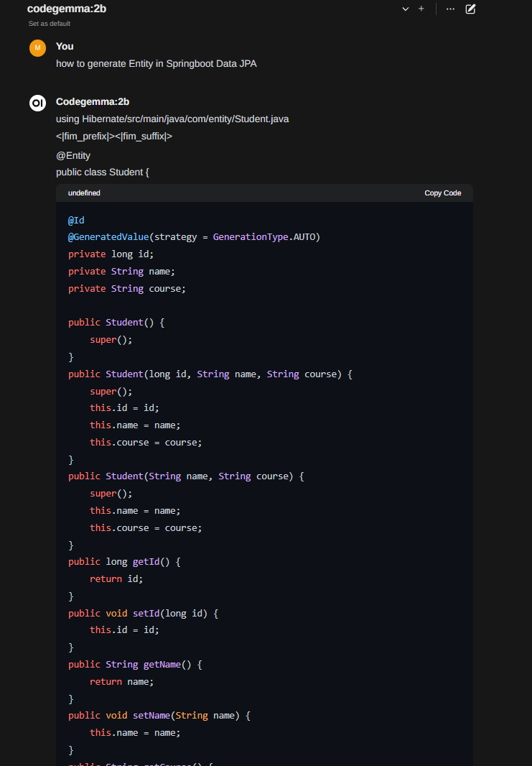The height and width of the screenshot is (766, 532).
Task: Click the orange M user avatar
Action: [37, 48]
